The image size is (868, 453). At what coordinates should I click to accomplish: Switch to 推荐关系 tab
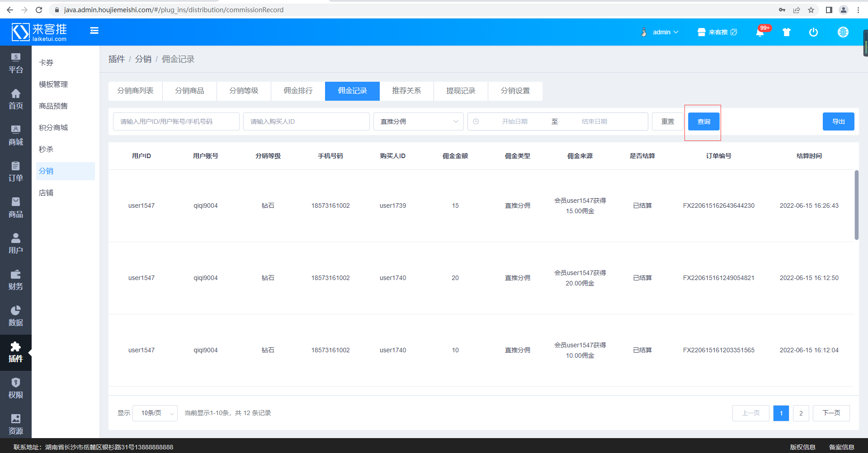click(407, 91)
